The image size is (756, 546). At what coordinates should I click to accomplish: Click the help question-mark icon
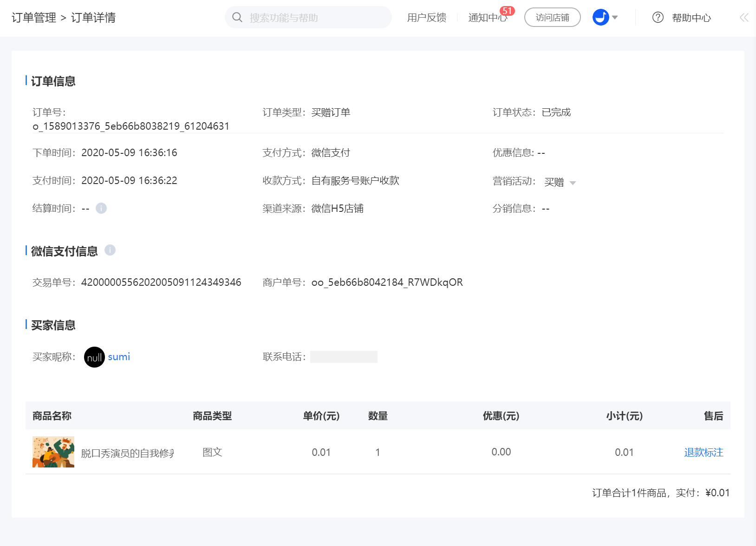658,18
